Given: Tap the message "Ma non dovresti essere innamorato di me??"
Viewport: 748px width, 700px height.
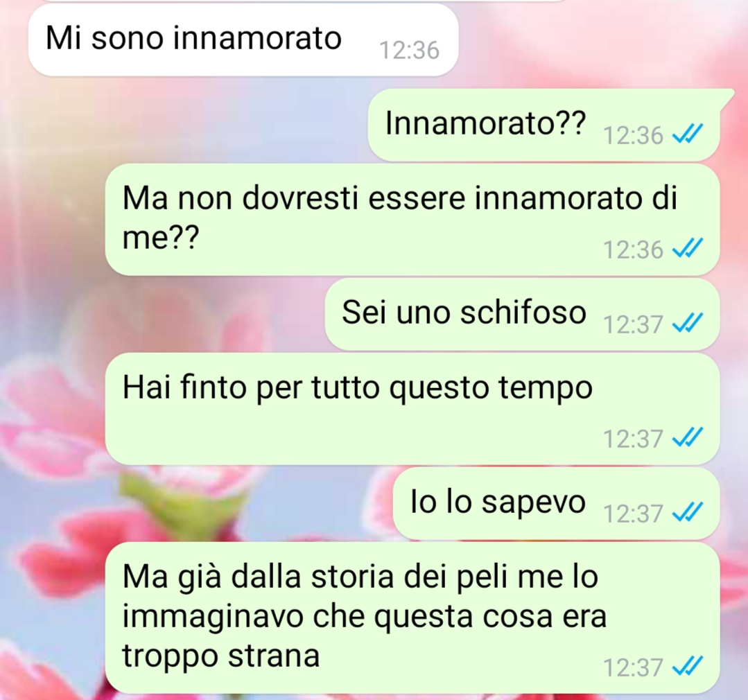Looking at the screenshot, I should 412,219.
